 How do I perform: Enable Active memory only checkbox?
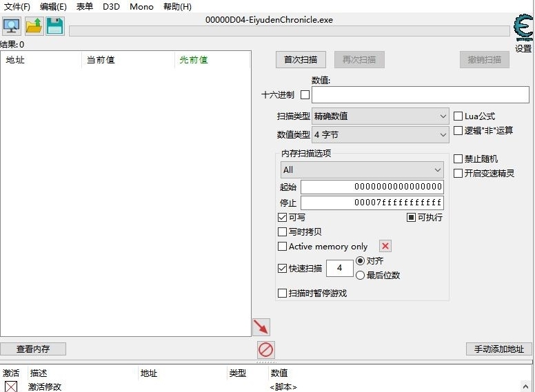click(x=282, y=246)
